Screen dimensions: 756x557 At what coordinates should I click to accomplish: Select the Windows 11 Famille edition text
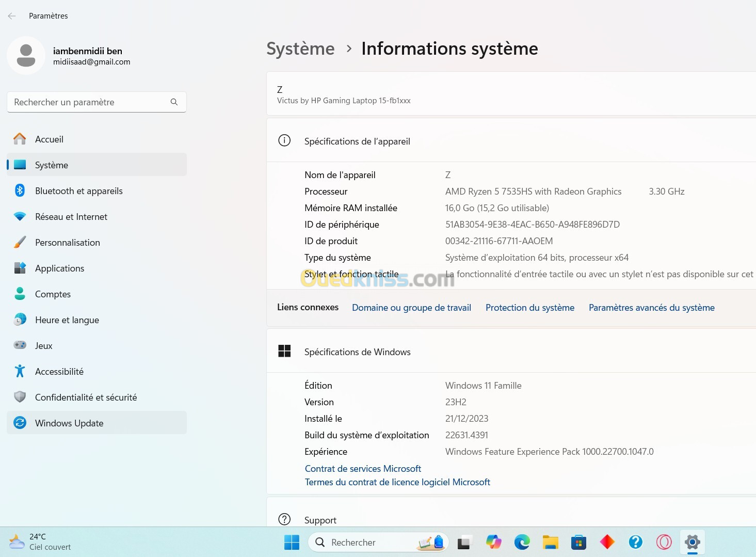click(484, 386)
